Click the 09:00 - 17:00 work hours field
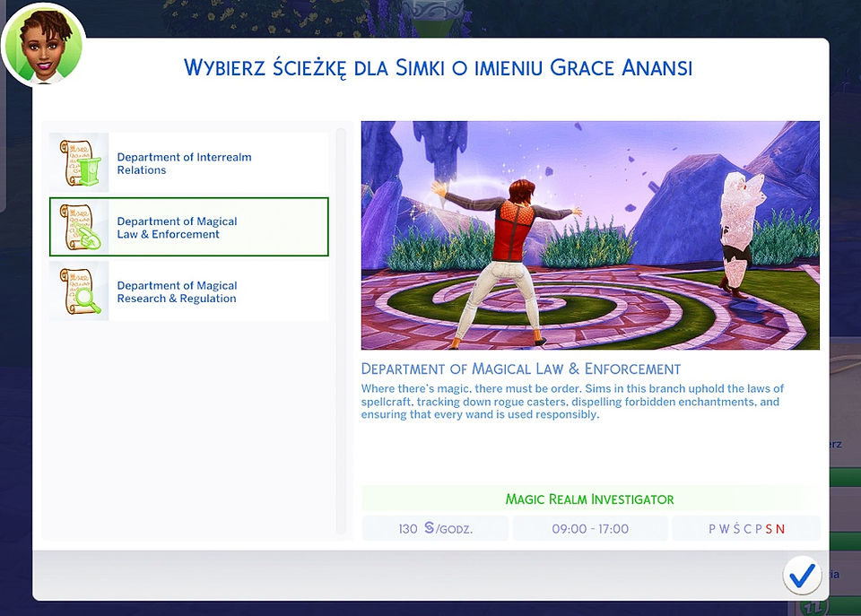This screenshot has height=616, width=861. point(590,529)
